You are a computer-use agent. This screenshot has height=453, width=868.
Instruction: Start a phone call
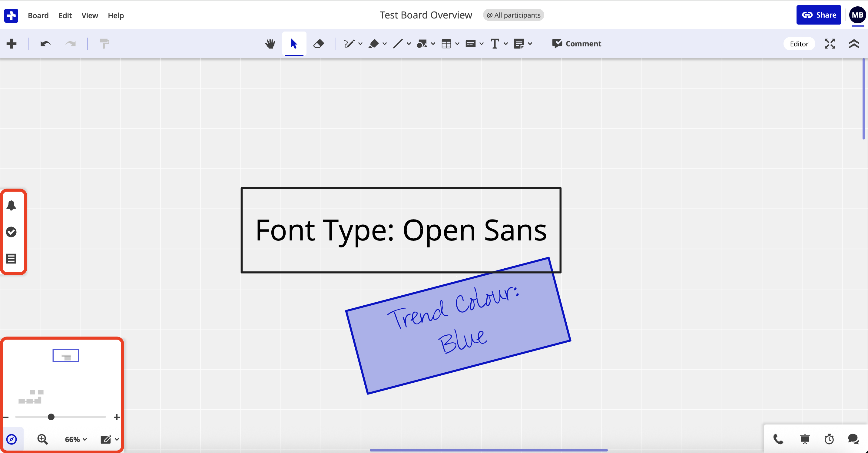pos(778,439)
